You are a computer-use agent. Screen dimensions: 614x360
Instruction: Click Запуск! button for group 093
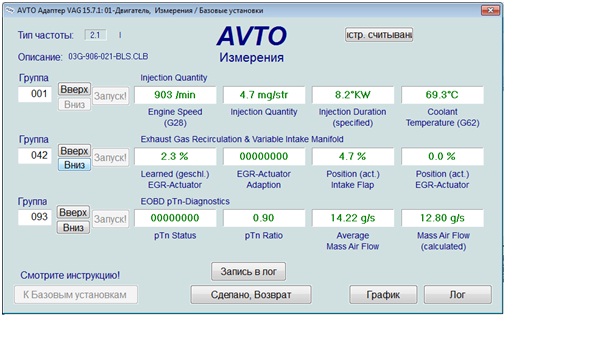click(x=111, y=219)
